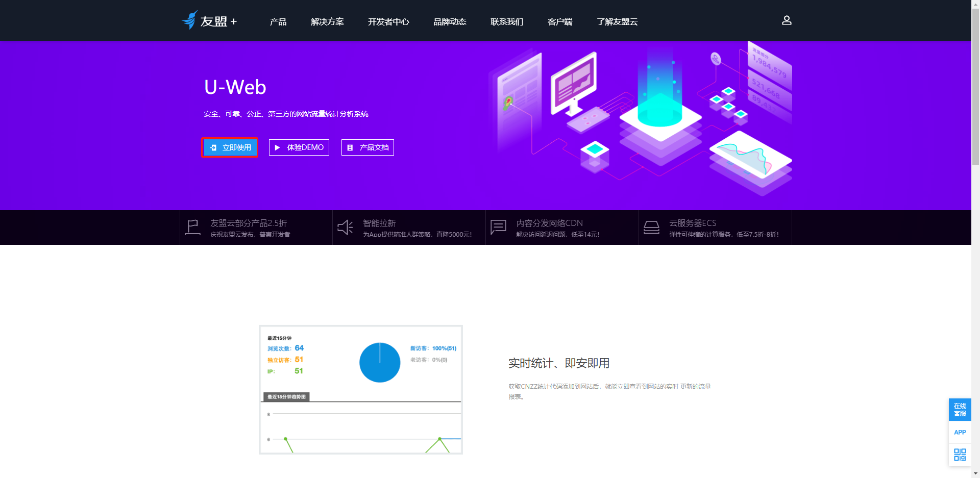Click the 立即使用 button

click(x=230, y=147)
